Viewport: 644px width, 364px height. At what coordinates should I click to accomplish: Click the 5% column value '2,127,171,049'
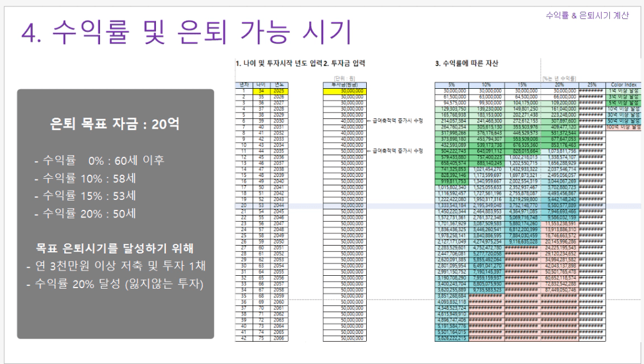point(452,242)
